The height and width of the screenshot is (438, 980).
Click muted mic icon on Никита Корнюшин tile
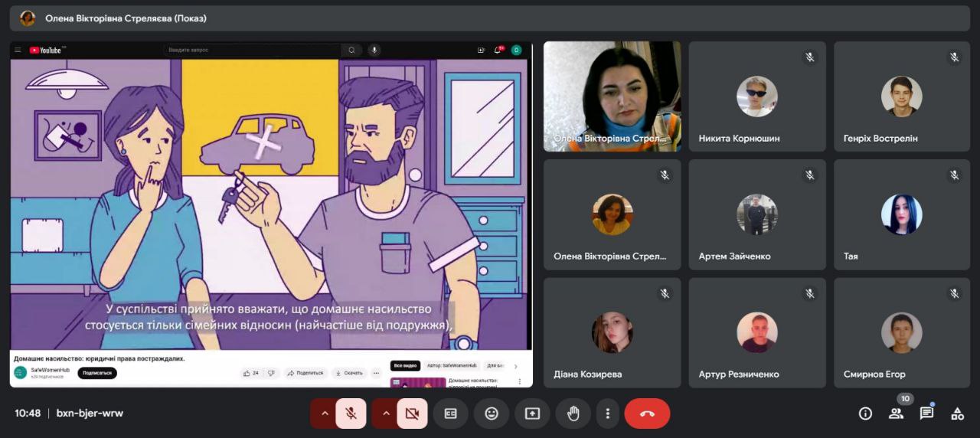coord(810,57)
